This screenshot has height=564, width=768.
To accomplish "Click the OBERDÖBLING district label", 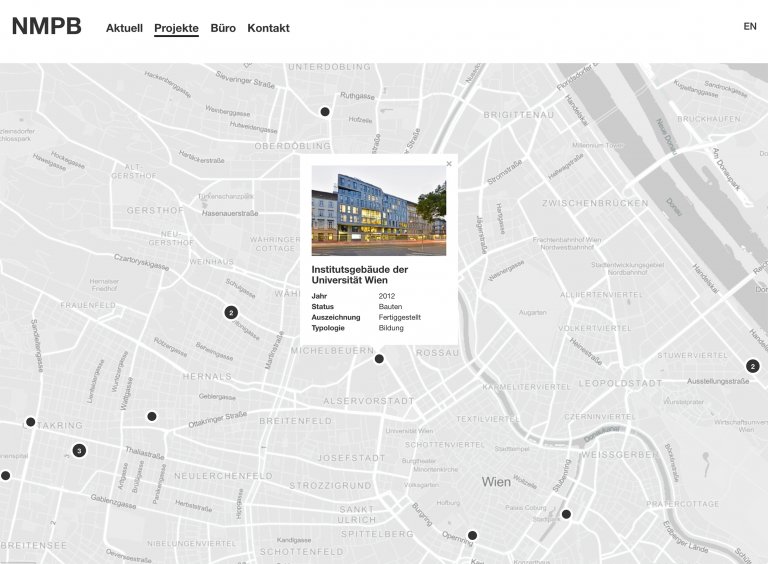I will 292,146.
